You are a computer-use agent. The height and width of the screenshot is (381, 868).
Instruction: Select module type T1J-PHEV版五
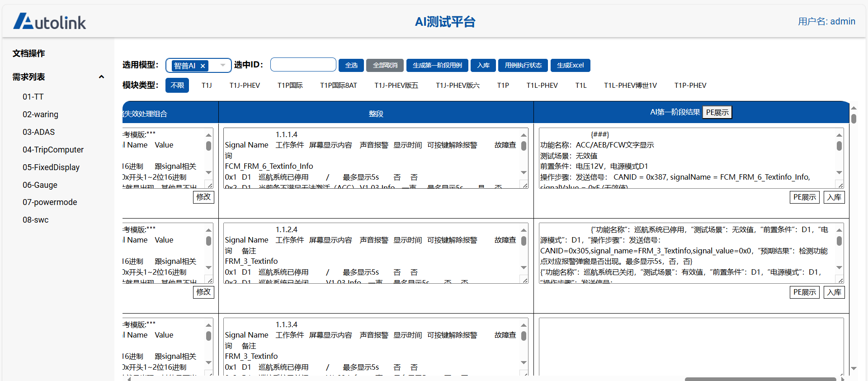[x=396, y=85]
